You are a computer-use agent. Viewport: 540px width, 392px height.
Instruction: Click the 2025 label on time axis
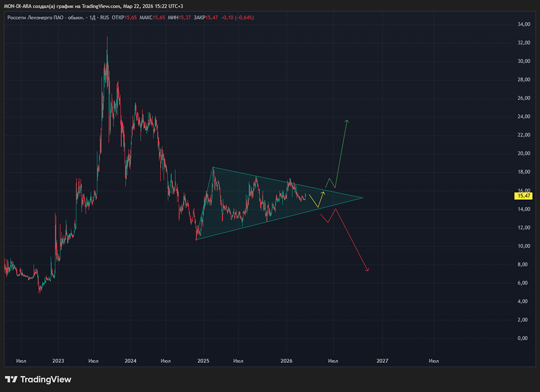(203, 361)
